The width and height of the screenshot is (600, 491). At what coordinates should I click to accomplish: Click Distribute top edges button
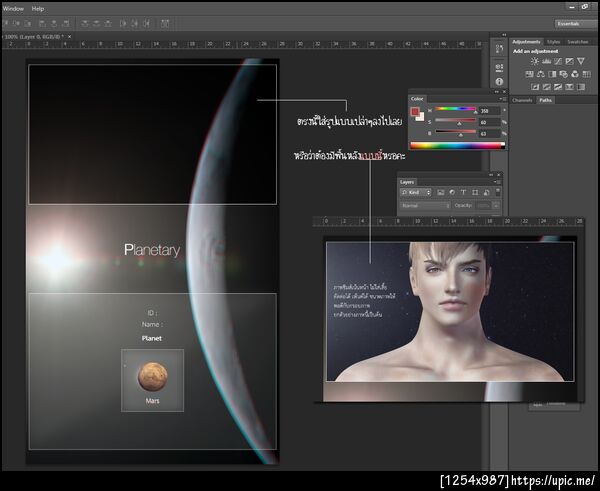(85, 24)
